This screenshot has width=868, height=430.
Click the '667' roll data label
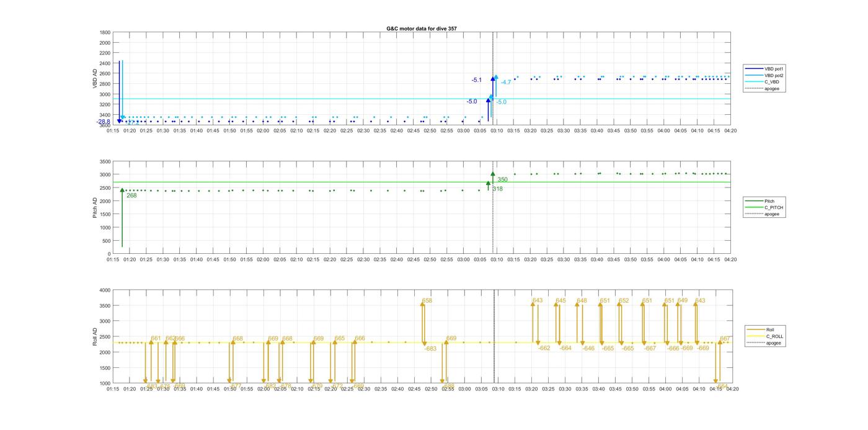(x=724, y=339)
